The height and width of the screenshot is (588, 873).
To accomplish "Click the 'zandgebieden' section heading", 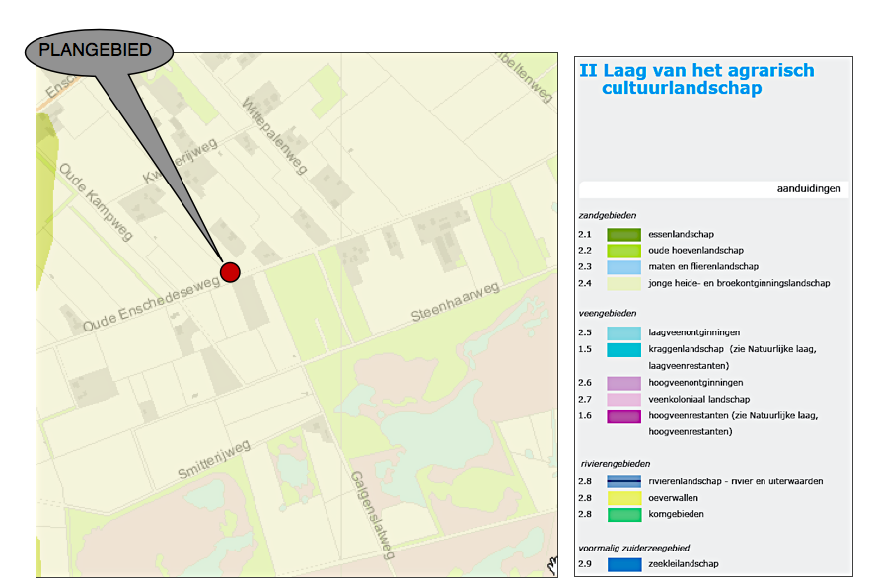I will click(607, 215).
